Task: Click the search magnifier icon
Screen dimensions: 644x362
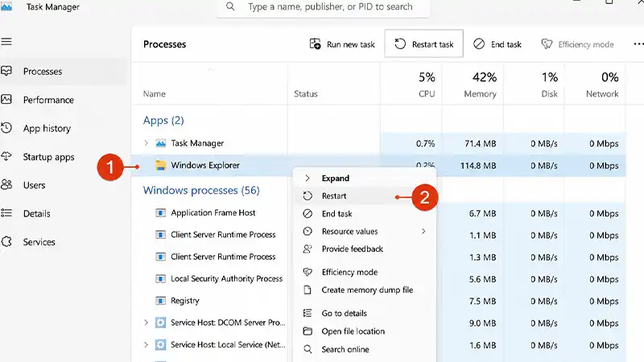Action: click(230, 6)
